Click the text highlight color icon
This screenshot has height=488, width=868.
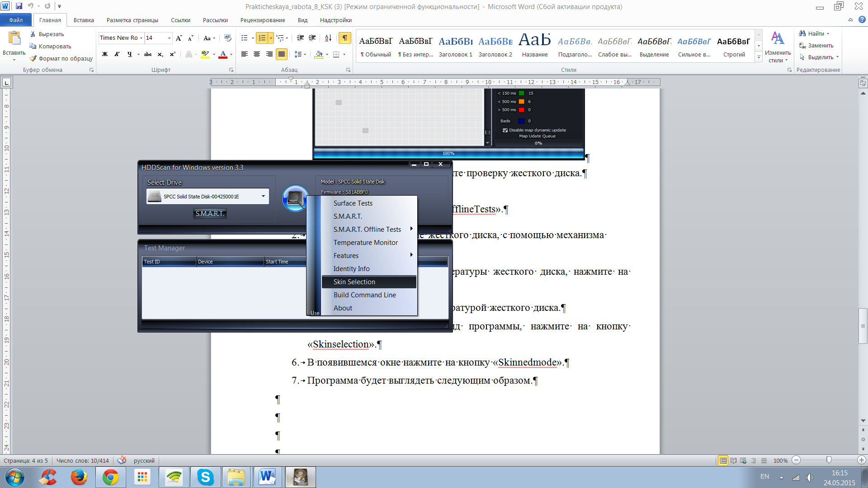[x=205, y=54]
